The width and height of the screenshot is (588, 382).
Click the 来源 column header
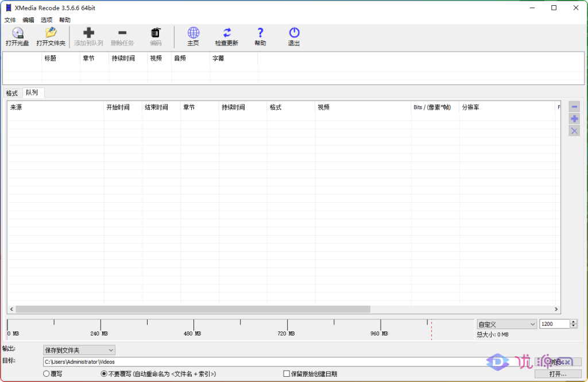click(56, 107)
